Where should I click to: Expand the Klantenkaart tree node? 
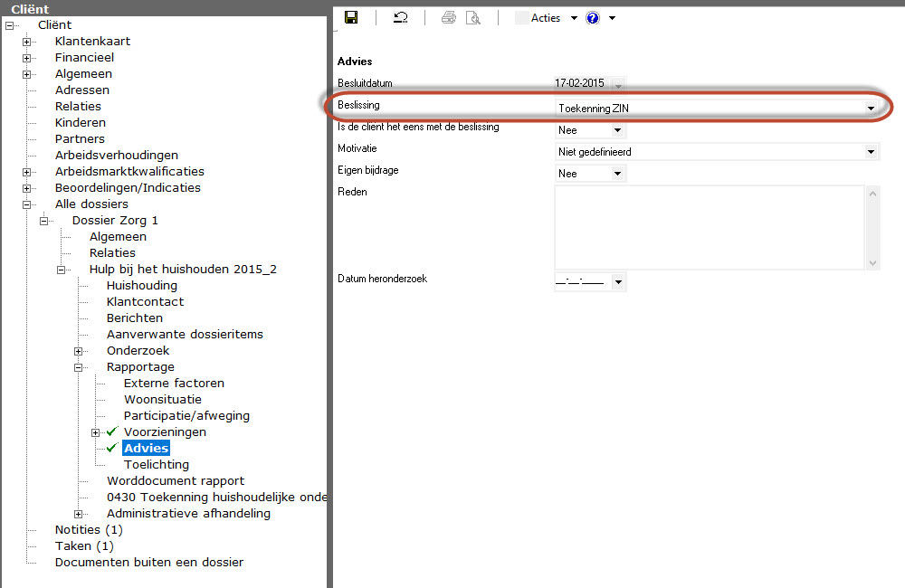pyautogui.click(x=27, y=42)
